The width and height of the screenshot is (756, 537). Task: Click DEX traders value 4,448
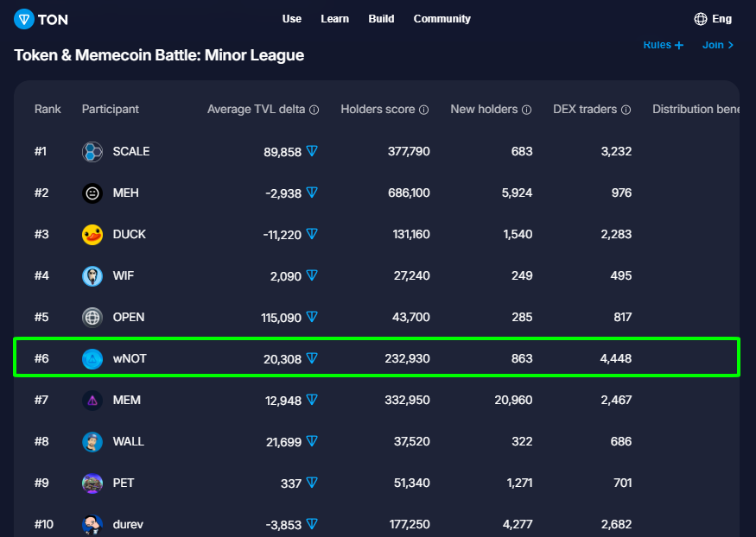616,359
